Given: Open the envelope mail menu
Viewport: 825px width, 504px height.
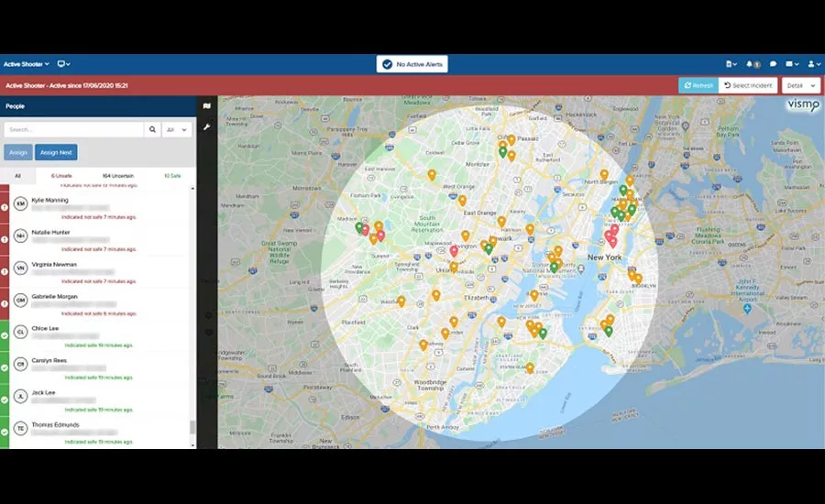Looking at the screenshot, I should point(791,64).
